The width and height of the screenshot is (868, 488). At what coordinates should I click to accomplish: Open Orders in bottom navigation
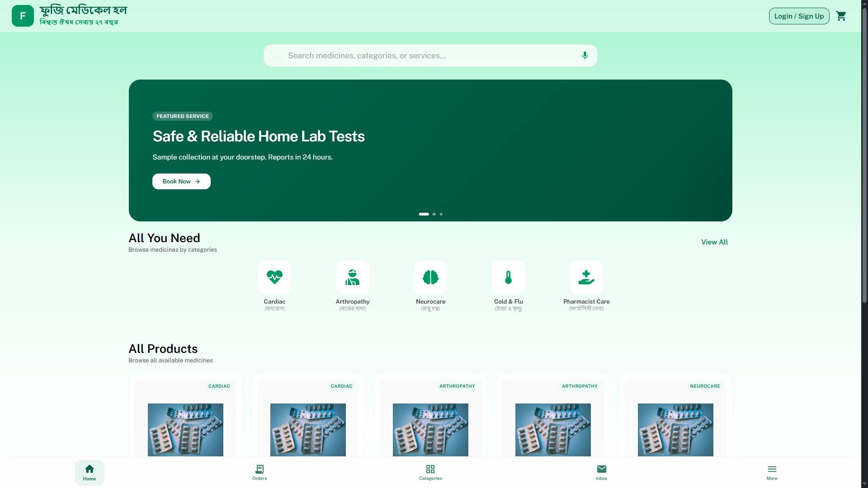pyautogui.click(x=259, y=473)
